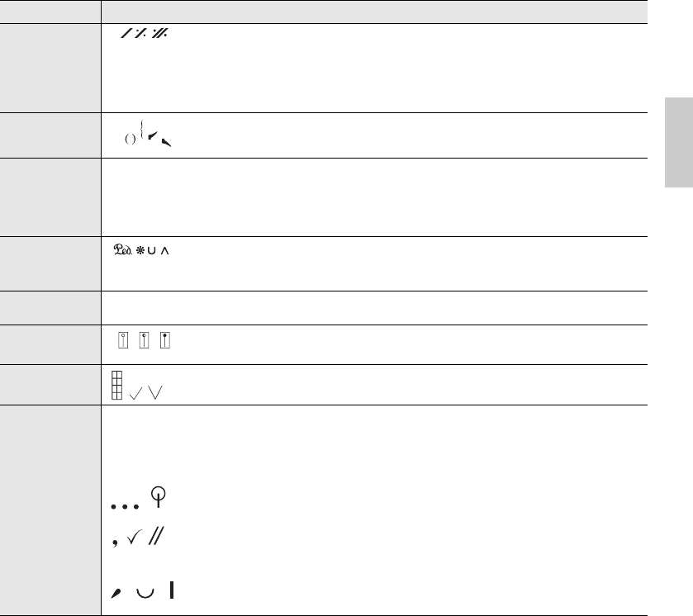Click the vertical curly brace symbol
This screenshot has width=693, height=616.
pos(143,129)
